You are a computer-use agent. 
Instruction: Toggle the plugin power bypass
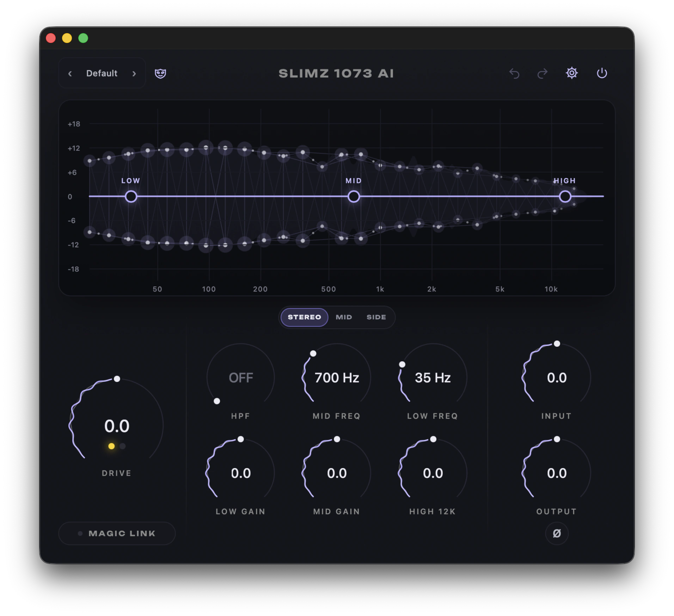coord(602,73)
